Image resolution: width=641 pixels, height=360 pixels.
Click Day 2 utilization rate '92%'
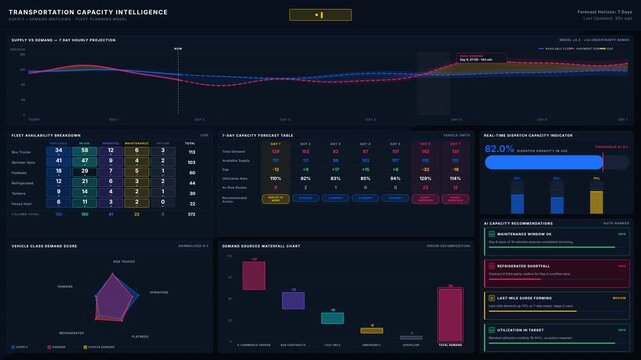(305, 179)
